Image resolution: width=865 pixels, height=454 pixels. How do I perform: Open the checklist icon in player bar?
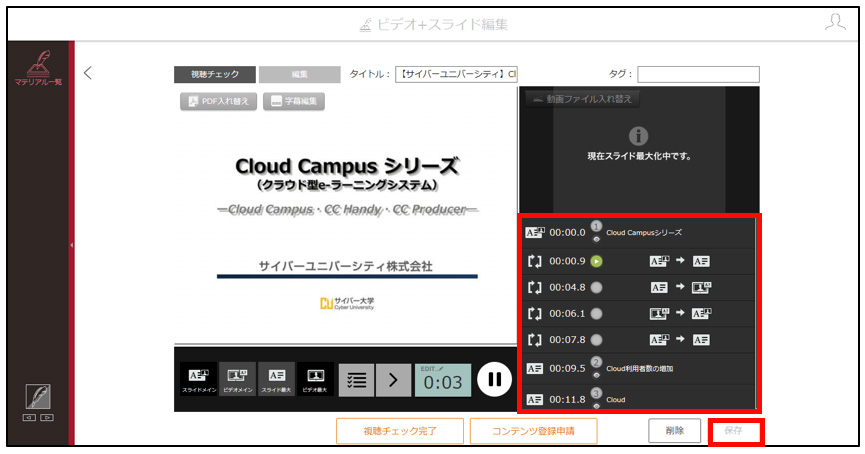click(x=356, y=380)
